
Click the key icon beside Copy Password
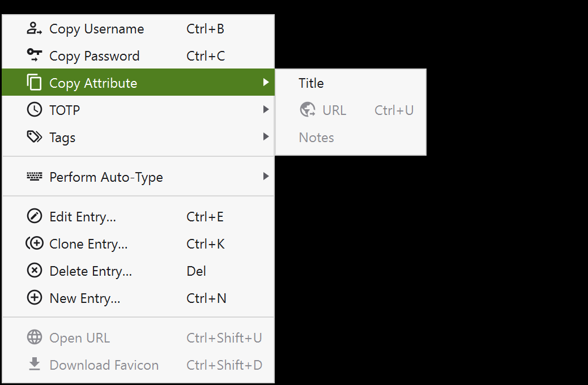35,55
